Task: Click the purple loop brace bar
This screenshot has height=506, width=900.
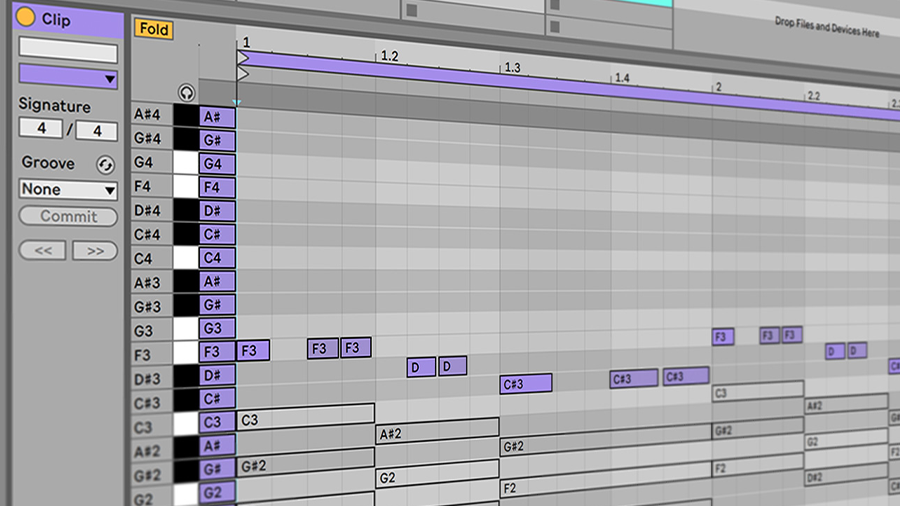Action: pyautogui.click(x=568, y=87)
